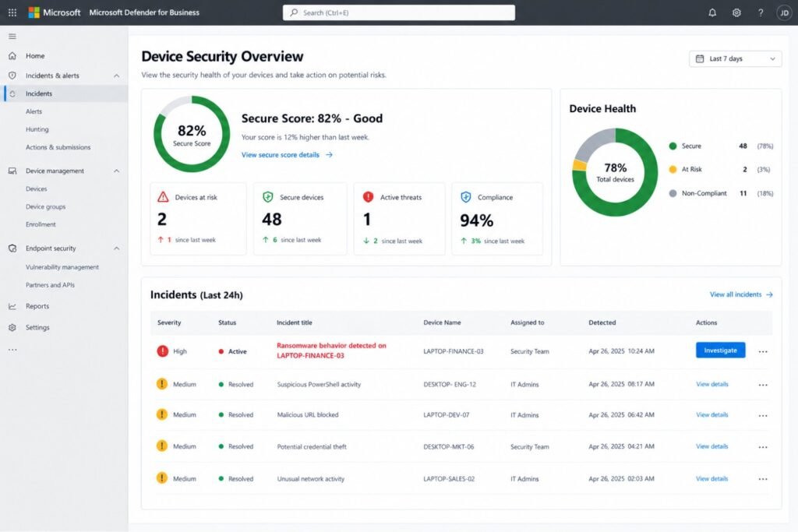Click the High severity red icon
Image resolution: width=798 pixels, height=532 pixels.
click(x=162, y=351)
